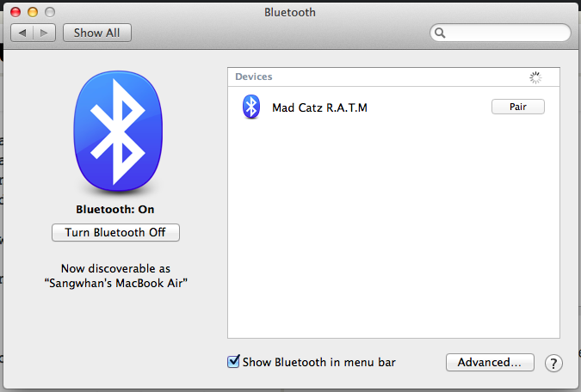Image resolution: width=581 pixels, height=392 pixels.
Task: Click the "Sangwhan's MacBook Air" discoverable name
Action: pyautogui.click(x=116, y=283)
